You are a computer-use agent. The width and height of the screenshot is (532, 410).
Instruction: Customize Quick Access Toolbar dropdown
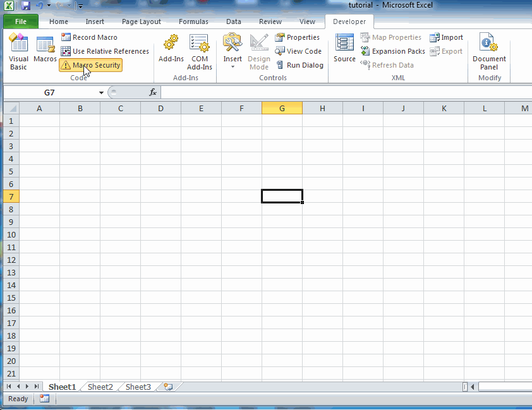pos(80,6)
